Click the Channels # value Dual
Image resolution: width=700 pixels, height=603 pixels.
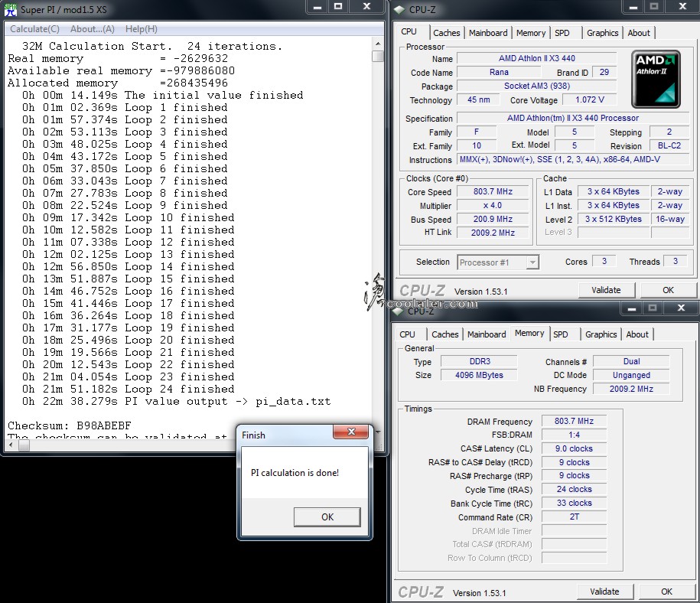point(631,361)
